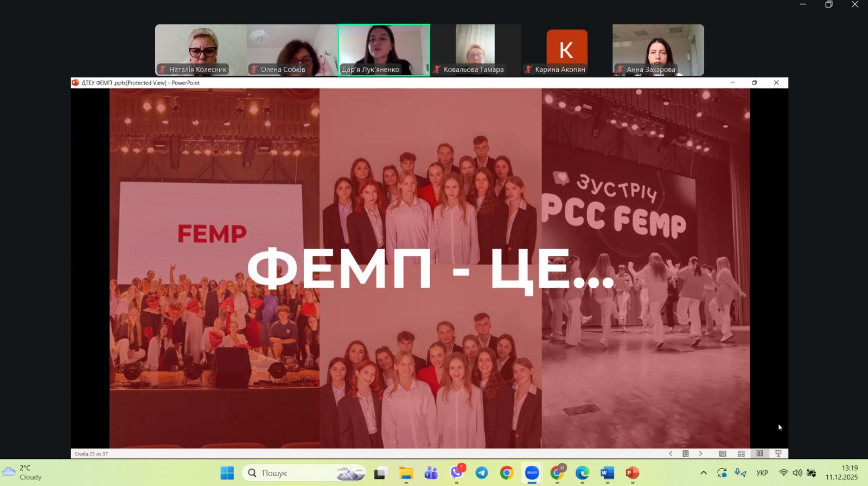Start Slide Show from status bar
The image size is (868, 486).
point(778,453)
